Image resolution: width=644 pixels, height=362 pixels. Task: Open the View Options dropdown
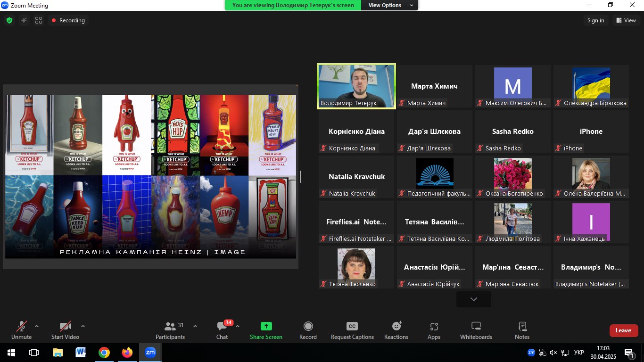click(391, 5)
